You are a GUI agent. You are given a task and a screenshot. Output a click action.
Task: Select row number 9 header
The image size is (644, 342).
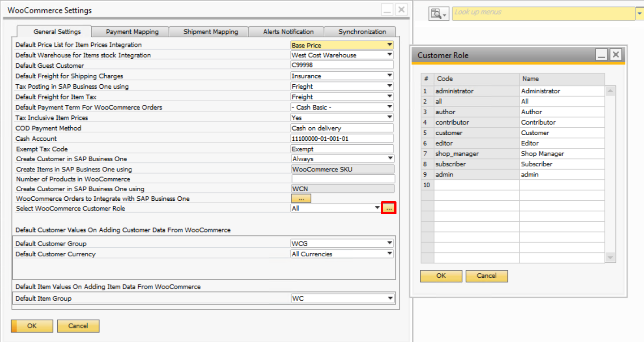427,175
